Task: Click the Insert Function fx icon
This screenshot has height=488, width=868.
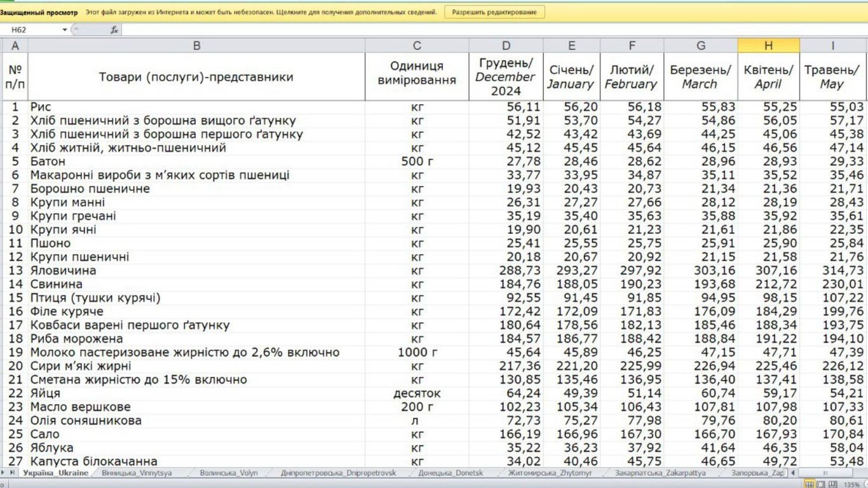Action: tap(114, 29)
